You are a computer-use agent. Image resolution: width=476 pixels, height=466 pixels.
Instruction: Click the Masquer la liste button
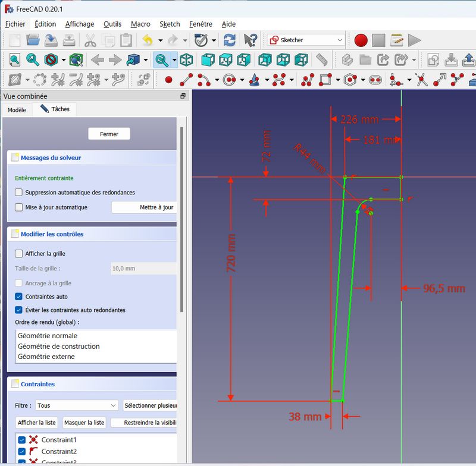(x=84, y=423)
